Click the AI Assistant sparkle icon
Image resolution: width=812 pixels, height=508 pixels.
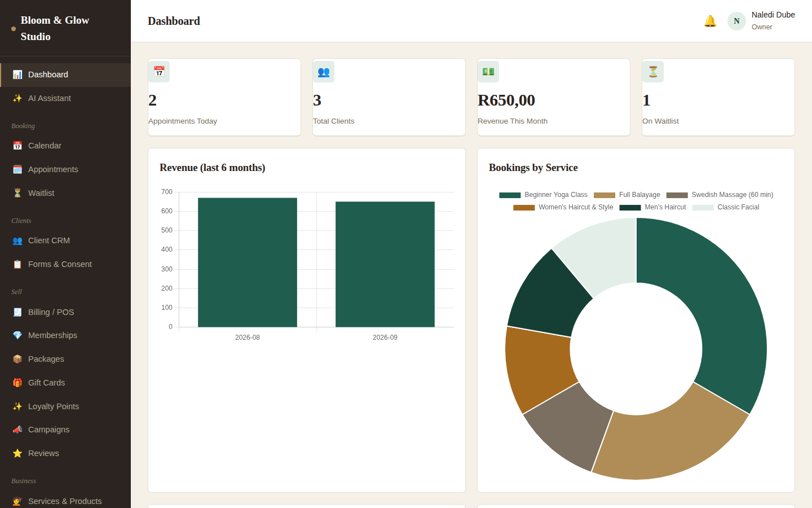17,98
